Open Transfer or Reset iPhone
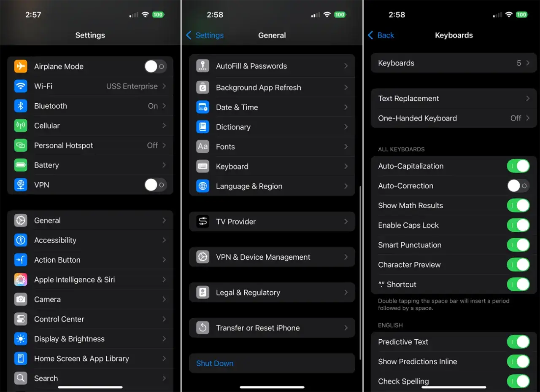The height and width of the screenshot is (392, 540). [x=272, y=328]
